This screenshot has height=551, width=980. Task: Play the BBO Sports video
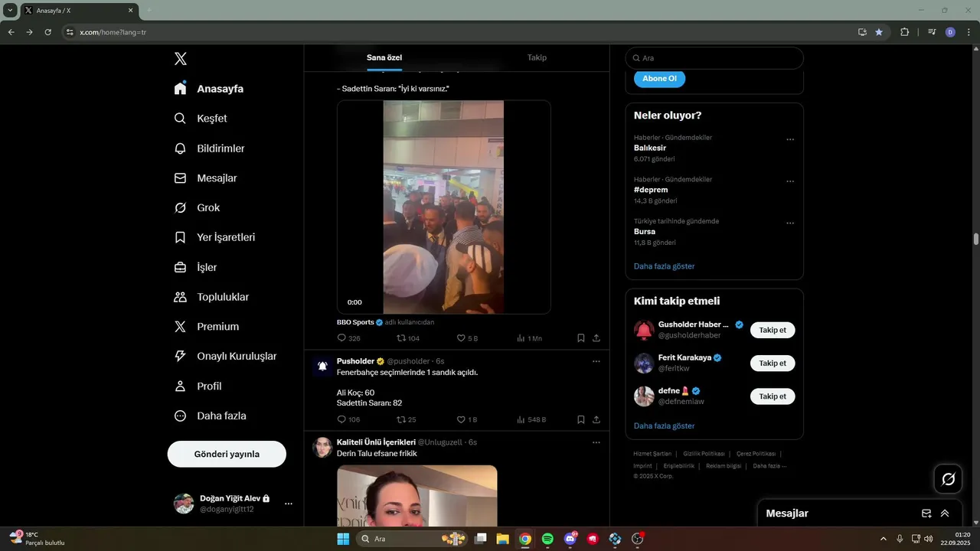point(443,207)
